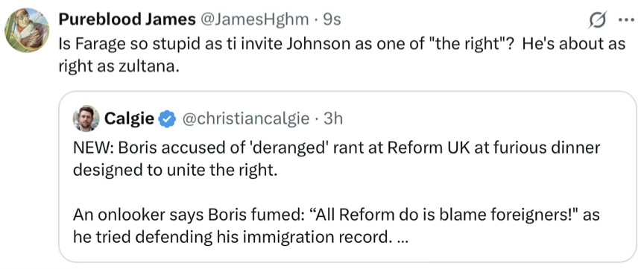Open the quoted Calgie post card
The image size is (644, 269).
[347, 177]
